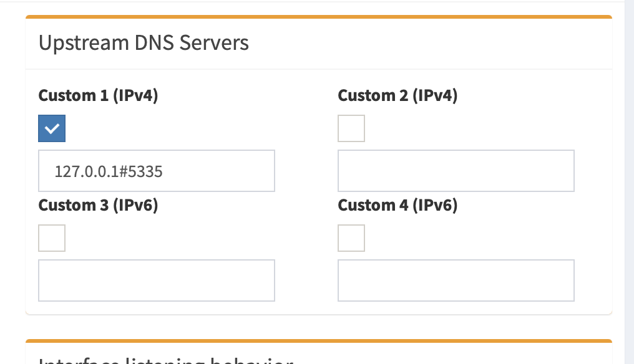Click the empty Custom 4 (IPv6) address field
This screenshot has width=634, height=364.
(x=456, y=280)
